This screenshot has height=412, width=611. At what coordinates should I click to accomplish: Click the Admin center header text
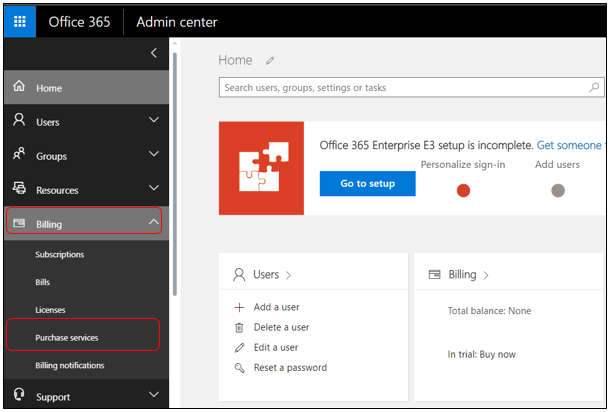pos(177,22)
